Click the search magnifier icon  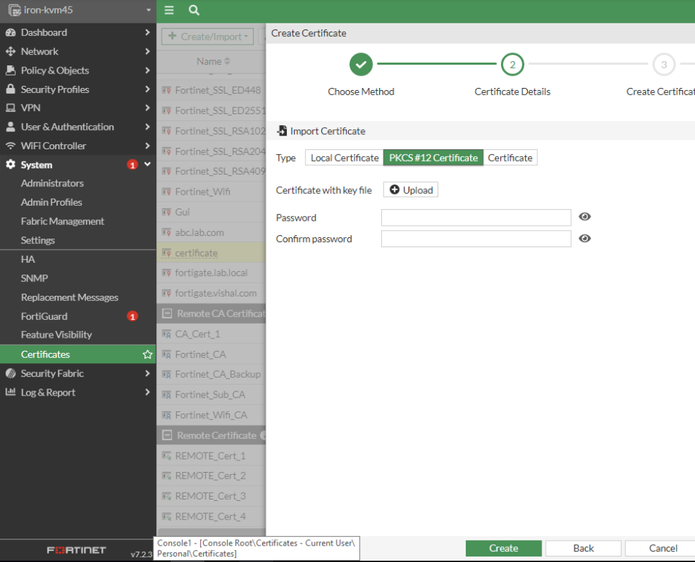coord(194,10)
